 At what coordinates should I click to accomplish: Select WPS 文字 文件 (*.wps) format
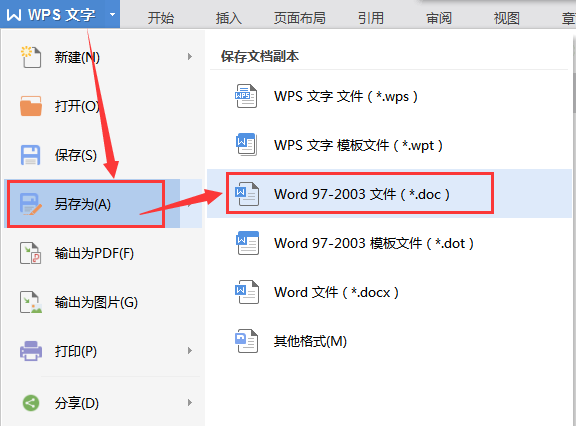coord(389,96)
